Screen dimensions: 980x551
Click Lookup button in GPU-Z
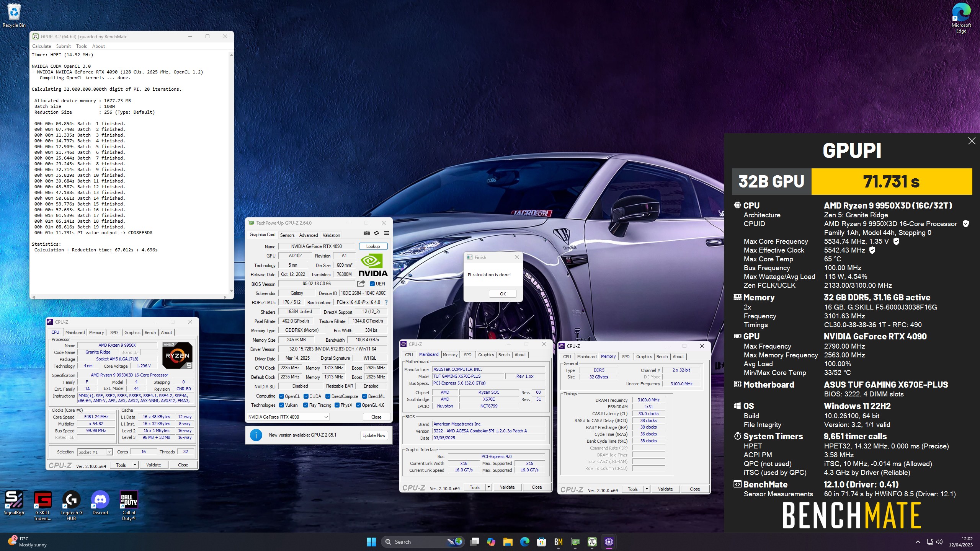coord(373,246)
